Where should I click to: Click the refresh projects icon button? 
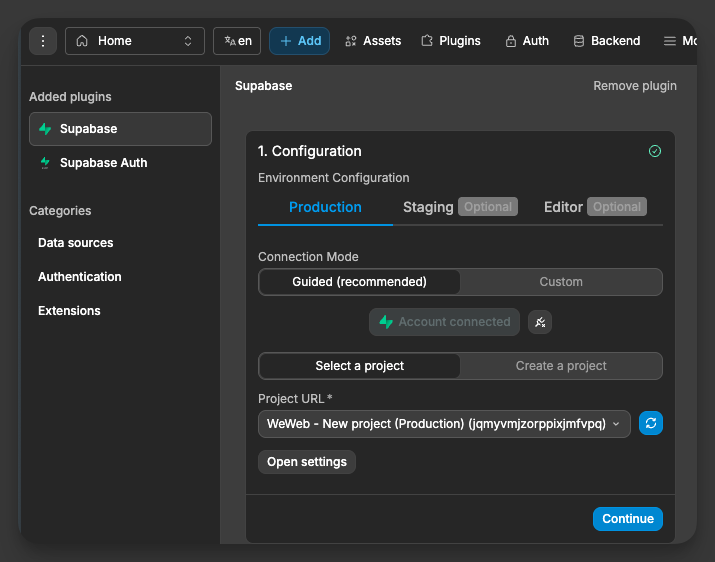(651, 423)
